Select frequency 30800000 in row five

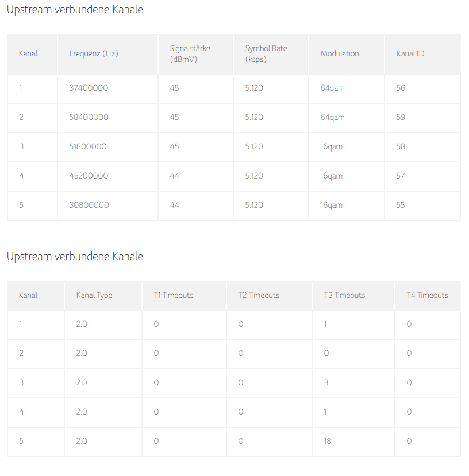click(89, 205)
